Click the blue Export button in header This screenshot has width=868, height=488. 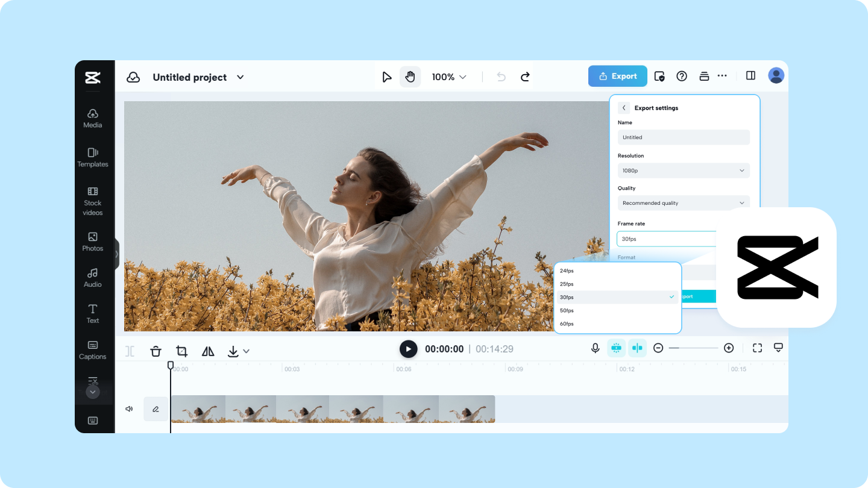click(618, 76)
